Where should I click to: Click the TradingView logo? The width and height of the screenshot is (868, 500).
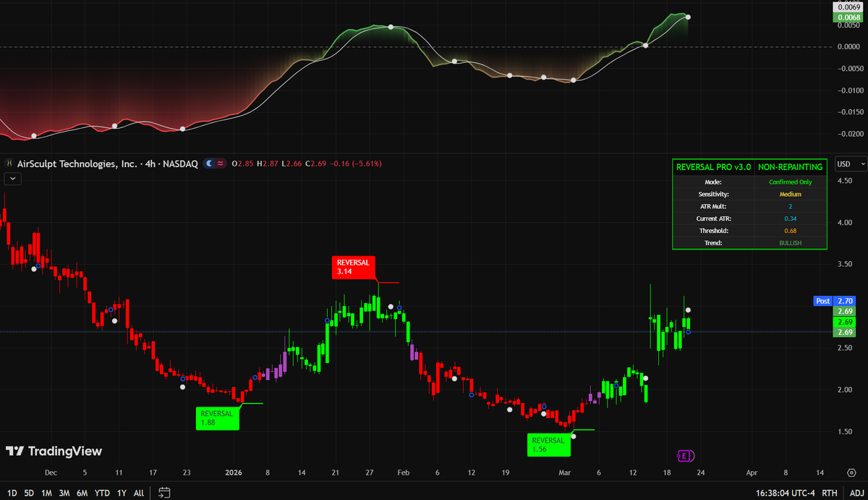54,452
